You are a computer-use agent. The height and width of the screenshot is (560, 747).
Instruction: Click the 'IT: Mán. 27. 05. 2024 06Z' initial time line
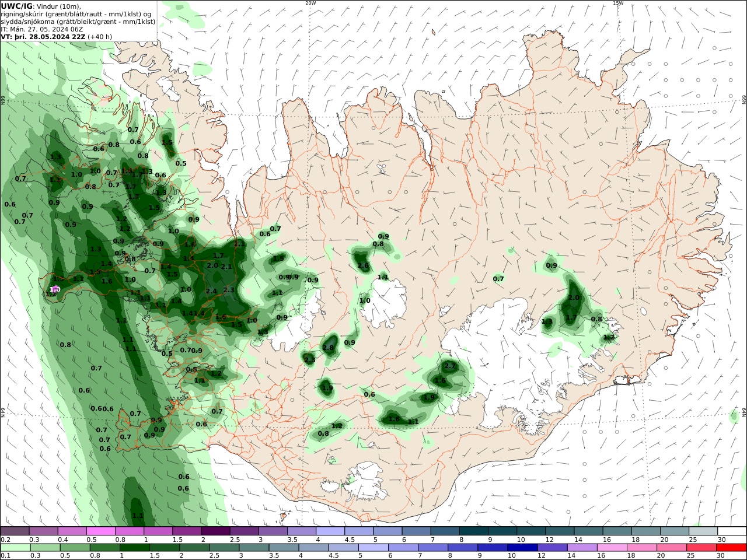[x=42, y=29]
